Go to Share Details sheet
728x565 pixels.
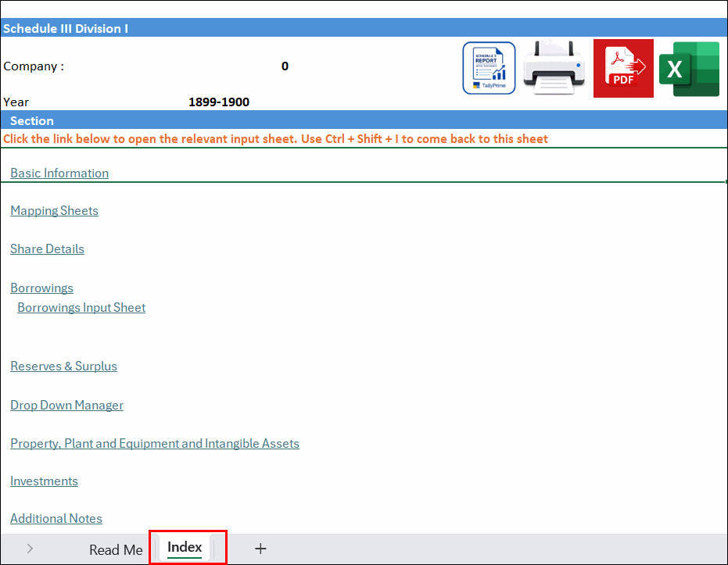48,249
